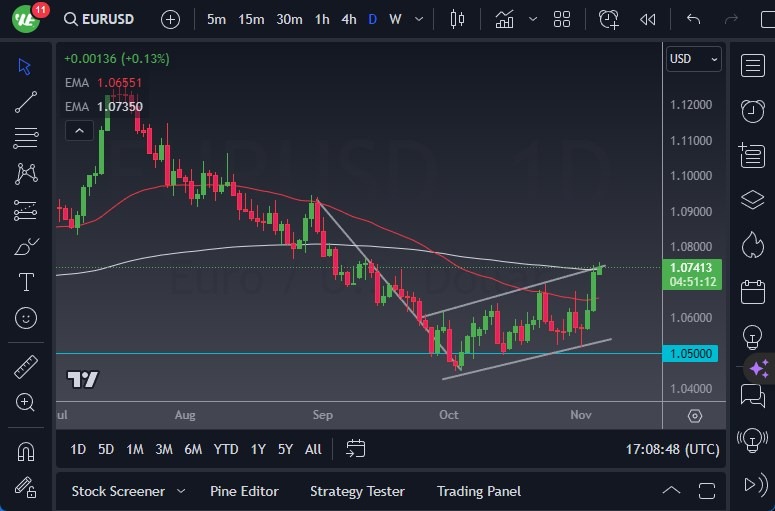Set the date range to YTD

click(x=226, y=449)
